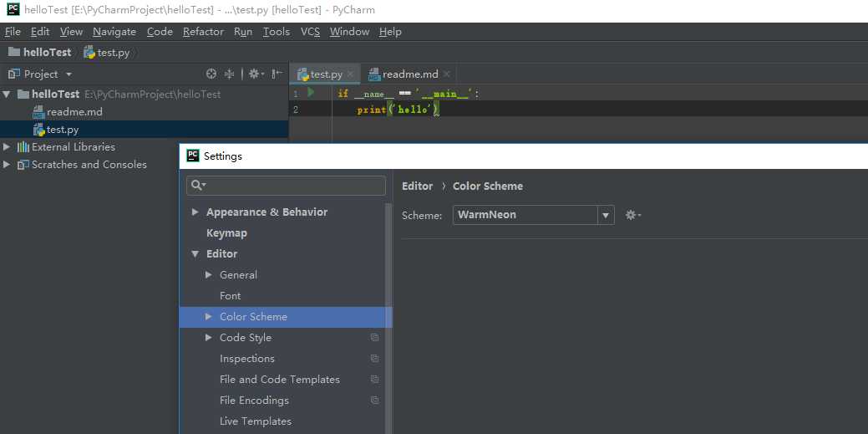Open Project panel gear settings
Screen dimensions: 868x434
click(256, 74)
